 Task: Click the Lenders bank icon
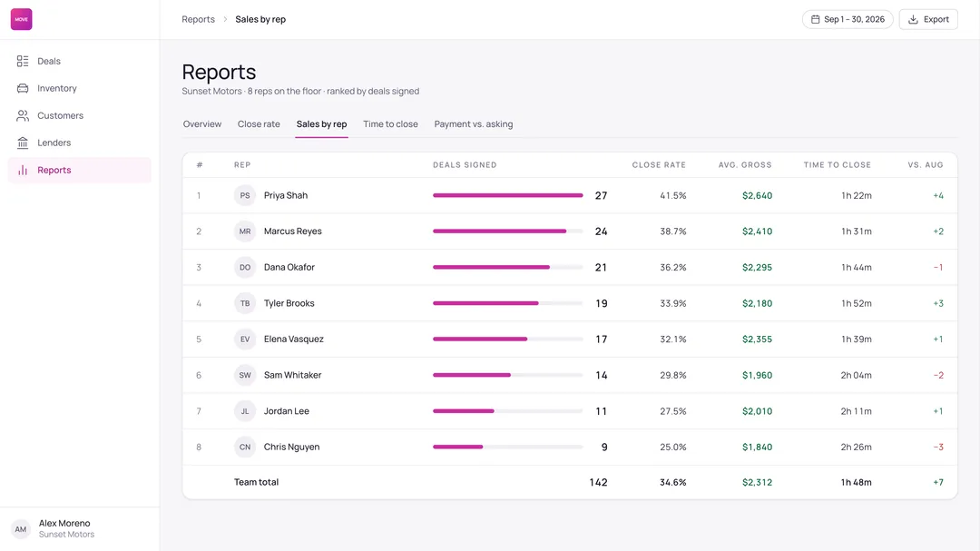[x=23, y=143]
